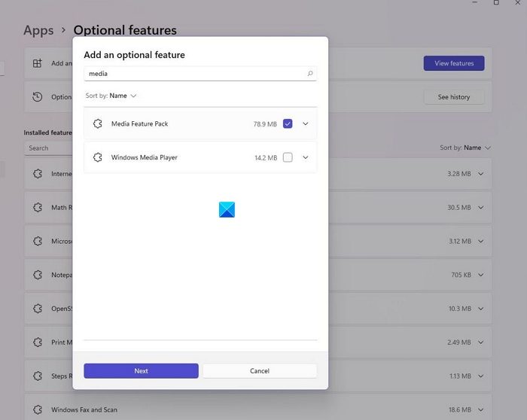Click the Windows Media Player puzzle icon
This screenshot has width=527, height=420.
tap(97, 158)
